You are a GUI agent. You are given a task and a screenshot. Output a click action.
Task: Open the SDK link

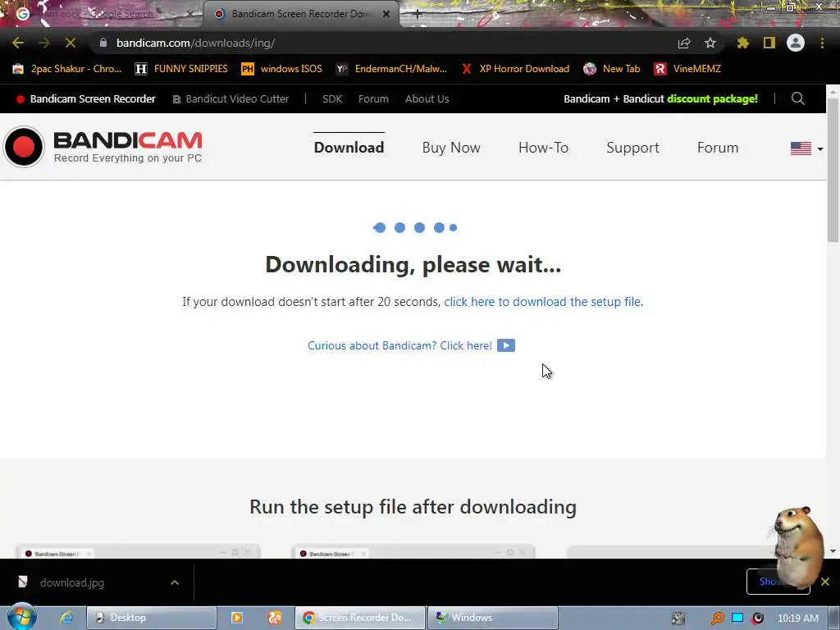pos(332,99)
